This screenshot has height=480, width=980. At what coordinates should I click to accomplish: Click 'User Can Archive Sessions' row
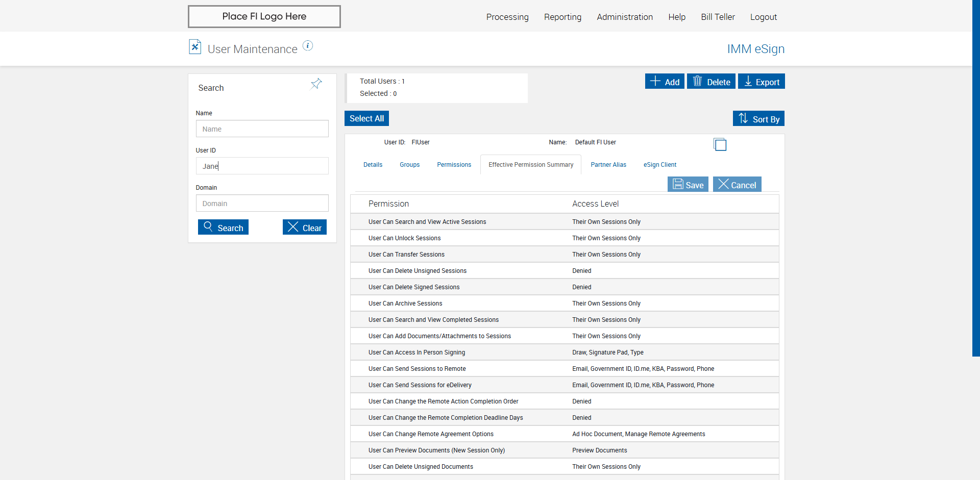tap(565, 304)
